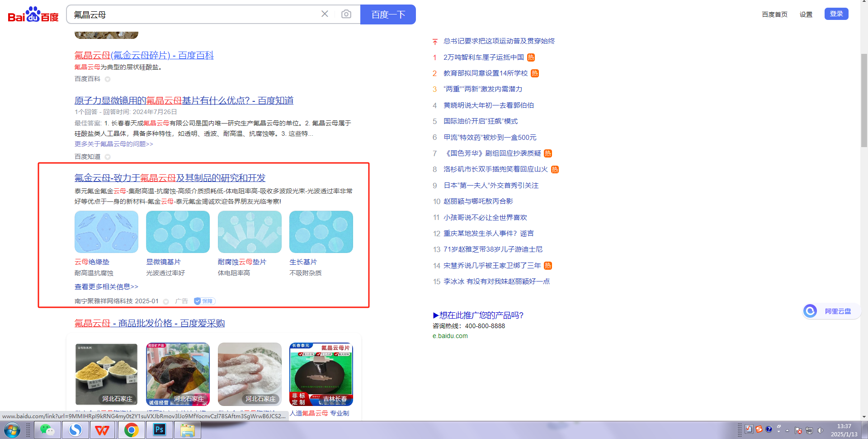Viewport: 868px width, 439px height.
Task: Click the 显微镜基片 product thumbnail
Action: click(x=178, y=232)
